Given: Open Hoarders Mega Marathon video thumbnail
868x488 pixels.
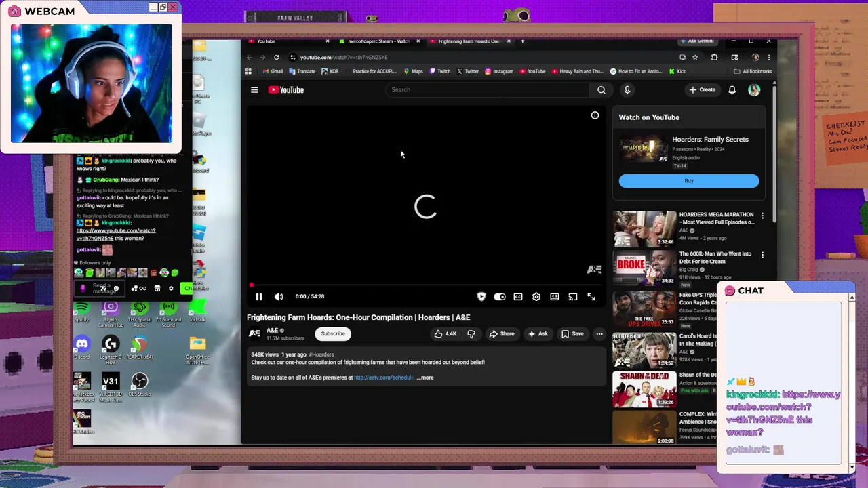Looking at the screenshot, I should coord(644,229).
